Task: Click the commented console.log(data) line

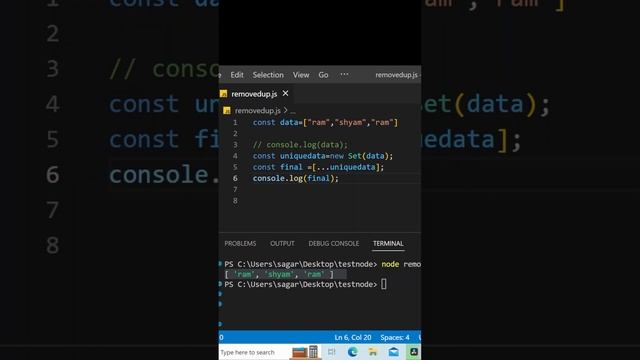Action: (300, 145)
